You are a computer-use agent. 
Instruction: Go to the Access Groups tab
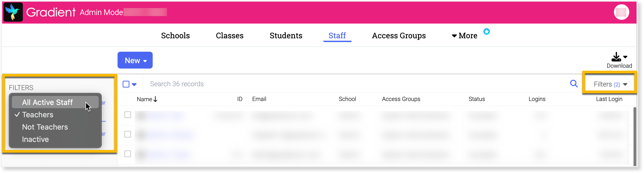tap(398, 36)
